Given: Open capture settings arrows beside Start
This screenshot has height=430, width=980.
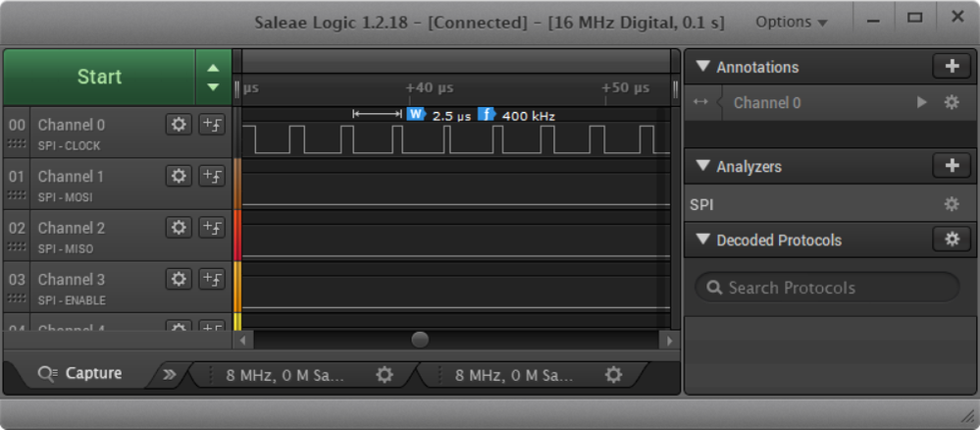Looking at the screenshot, I should coord(213,77).
